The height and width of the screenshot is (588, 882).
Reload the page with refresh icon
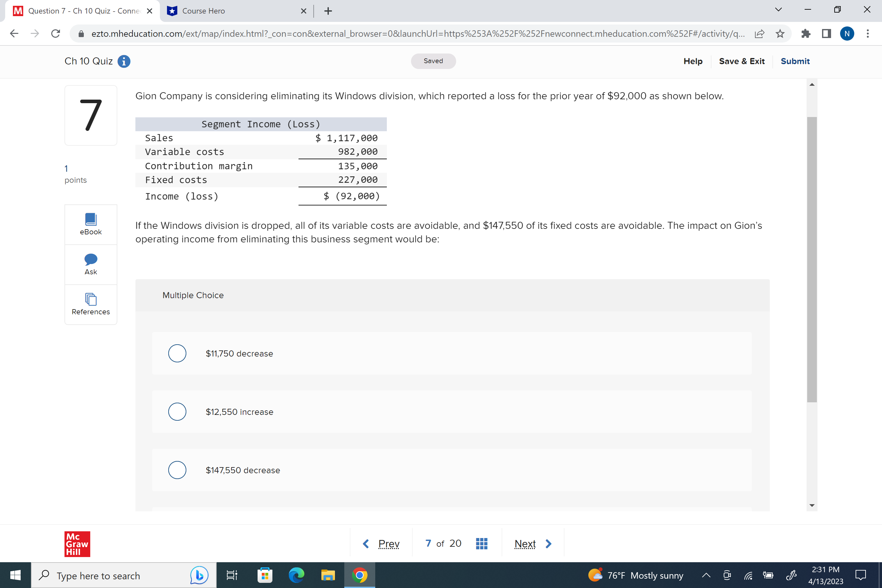click(x=55, y=34)
